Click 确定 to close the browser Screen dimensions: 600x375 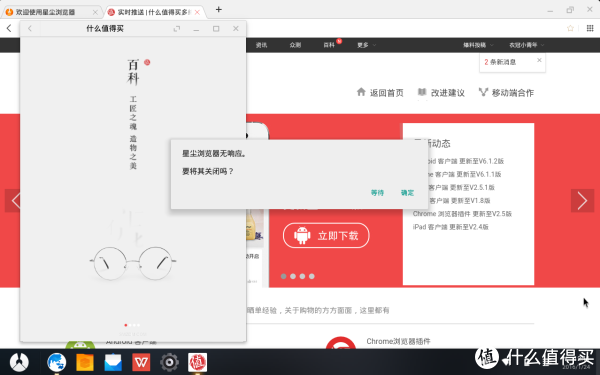pyautogui.click(x=407, y=193)
